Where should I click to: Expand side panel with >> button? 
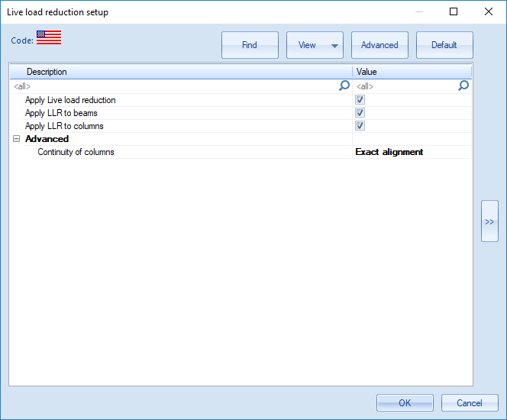point(489,221)
